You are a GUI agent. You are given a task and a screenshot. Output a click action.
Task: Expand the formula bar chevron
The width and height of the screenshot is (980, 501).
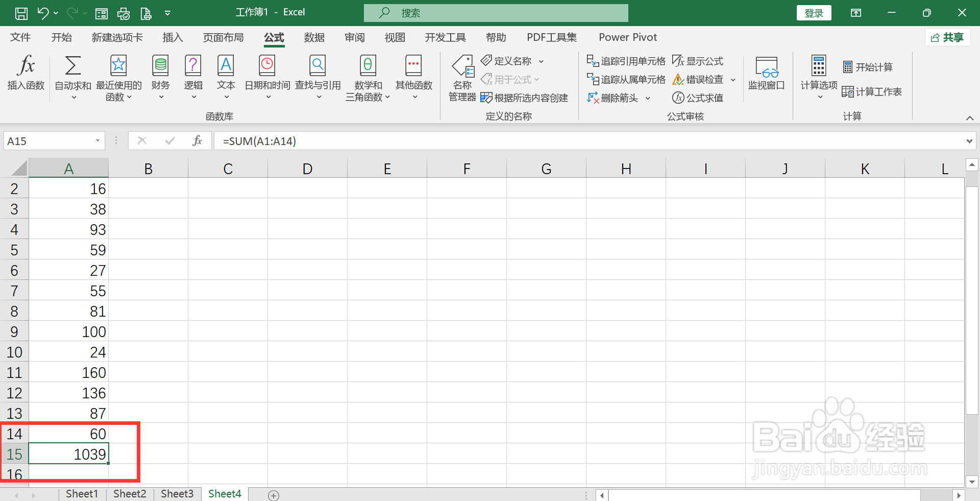(x=969, y=141)
